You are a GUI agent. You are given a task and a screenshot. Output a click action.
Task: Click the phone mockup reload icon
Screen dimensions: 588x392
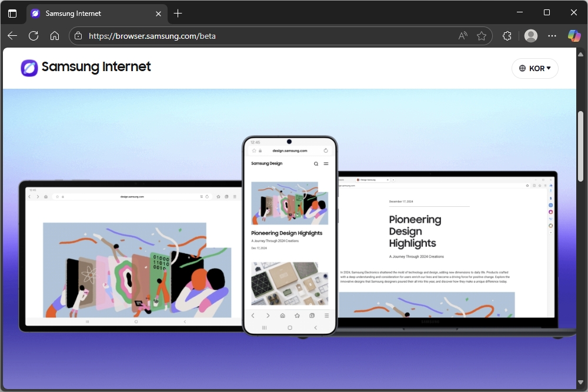(326, 150)
